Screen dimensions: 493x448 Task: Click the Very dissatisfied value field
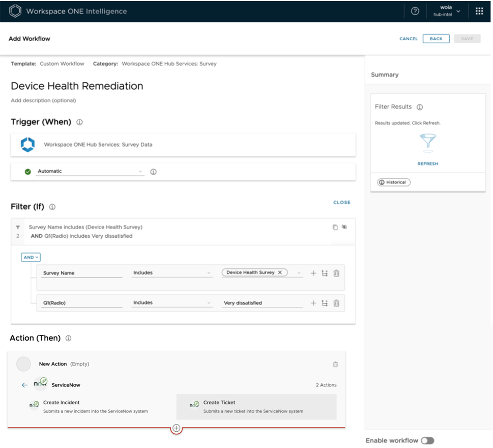point(263,303)
